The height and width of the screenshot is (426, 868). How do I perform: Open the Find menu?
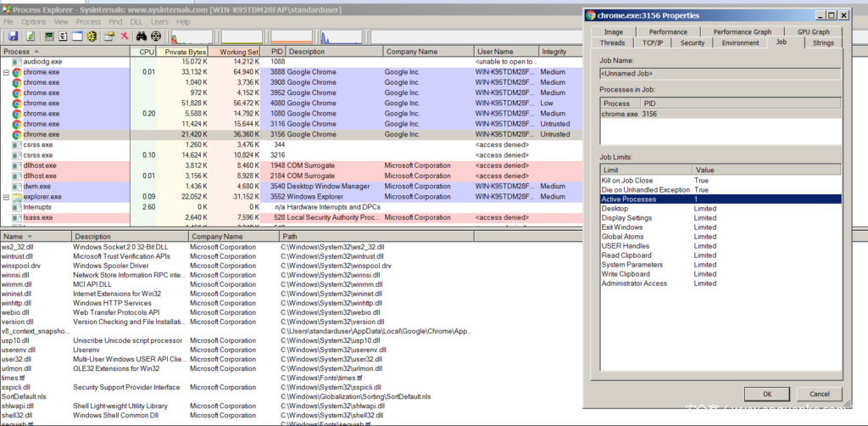(115, 21)
